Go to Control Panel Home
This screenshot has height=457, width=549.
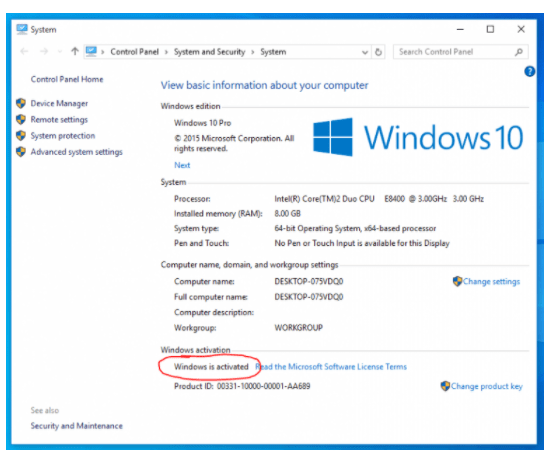67,79
